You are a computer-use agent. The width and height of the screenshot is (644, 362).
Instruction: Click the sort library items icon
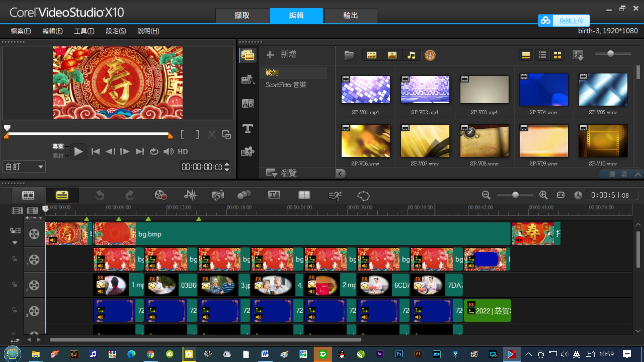pyautogui.click(x=578, y=55)
